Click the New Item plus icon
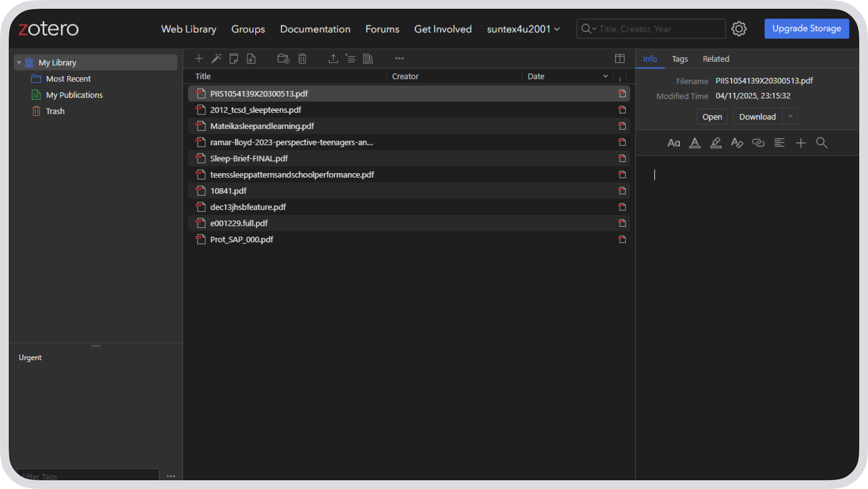Image resolution: width=868 pixels, height=489 pixels. click(199, 58)
